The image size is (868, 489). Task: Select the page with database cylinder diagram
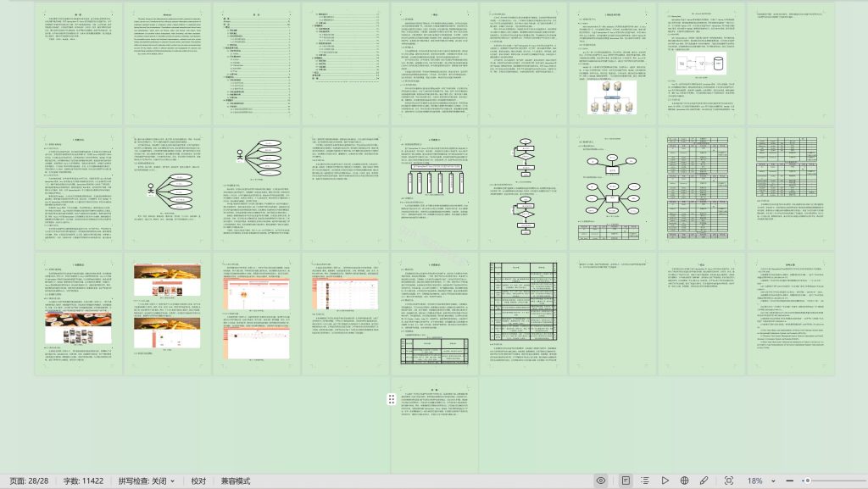(701, 63)
